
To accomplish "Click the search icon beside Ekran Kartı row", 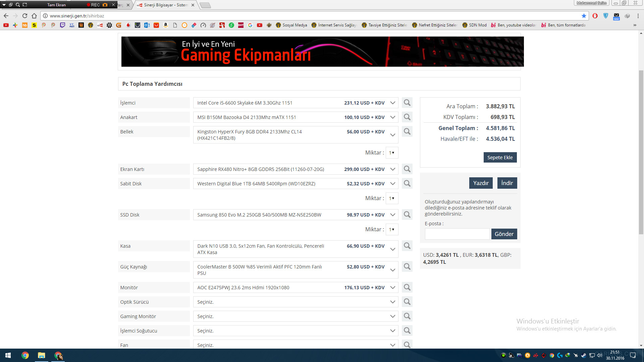I will pos(407,169).
